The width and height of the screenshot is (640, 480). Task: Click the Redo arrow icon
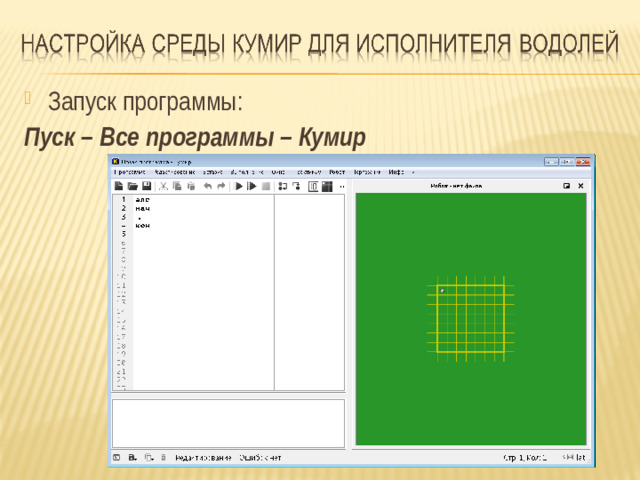coord(221,186)
